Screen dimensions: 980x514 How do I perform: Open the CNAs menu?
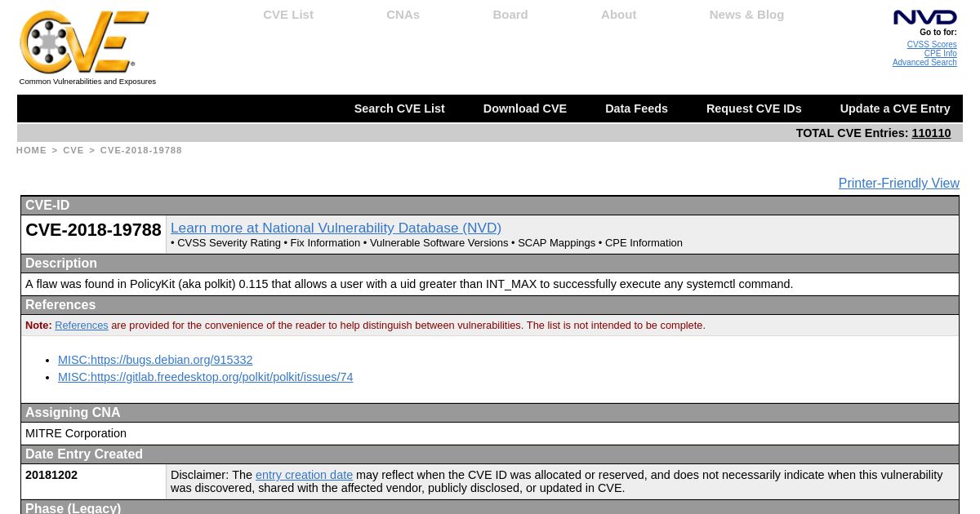(403, 15)
